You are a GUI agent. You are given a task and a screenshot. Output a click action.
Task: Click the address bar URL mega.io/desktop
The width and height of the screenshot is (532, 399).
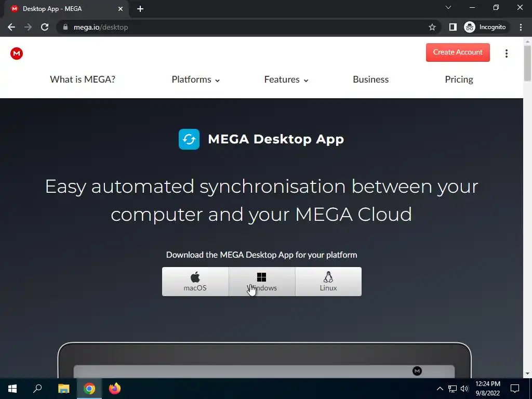coord(101,27)
